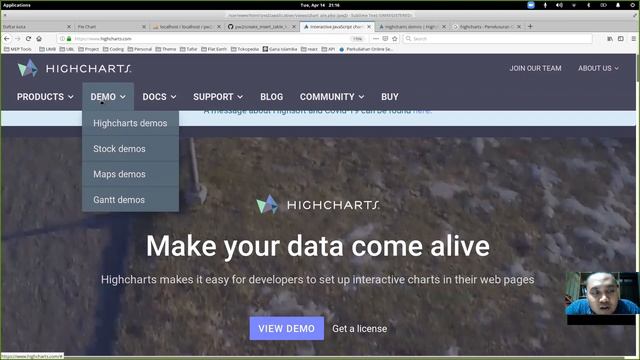
Task: Expand the PRODUCTS dropdown menu
Action: [45, 97]
